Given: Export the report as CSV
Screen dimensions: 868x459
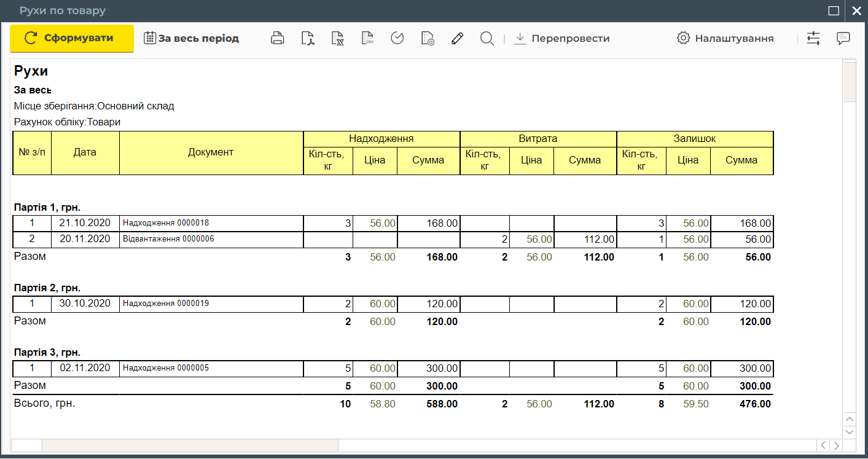Looking at the screenshot, I should pos(367,38).
